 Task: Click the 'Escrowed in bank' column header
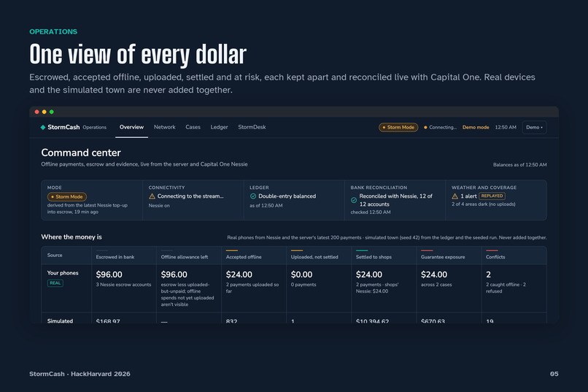tap(115, 257)
